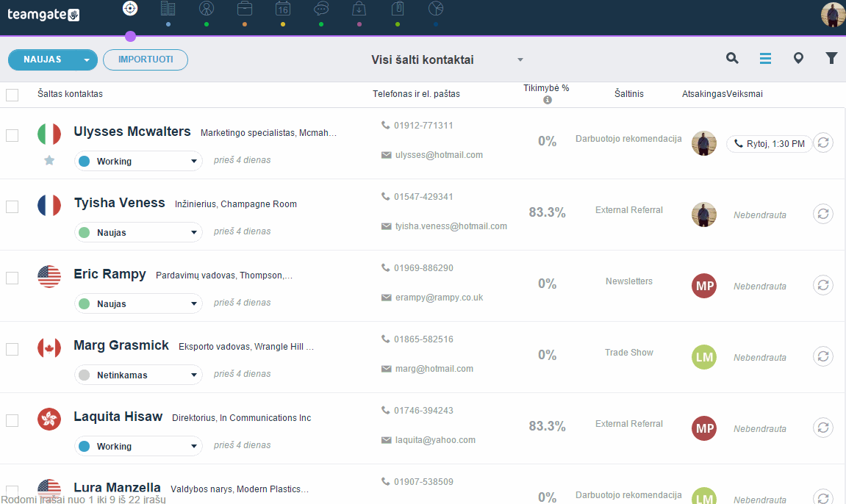
Task: Switch to list view icon
Action: tap(765, 58)
